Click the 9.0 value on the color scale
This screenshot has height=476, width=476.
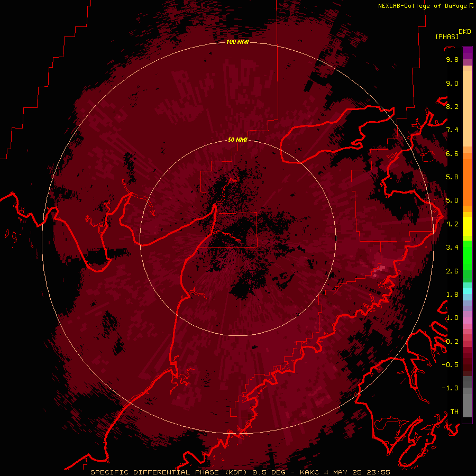[452, 83]
